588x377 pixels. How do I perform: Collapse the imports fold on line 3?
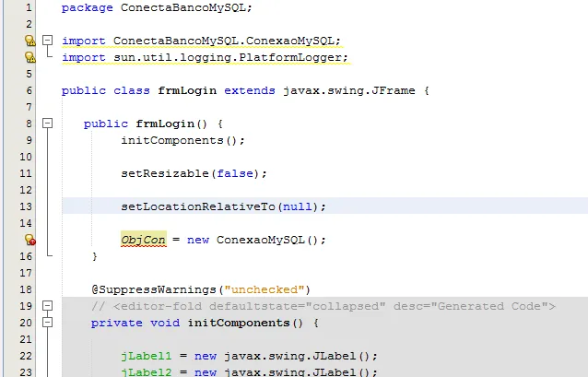pos(47,41)
